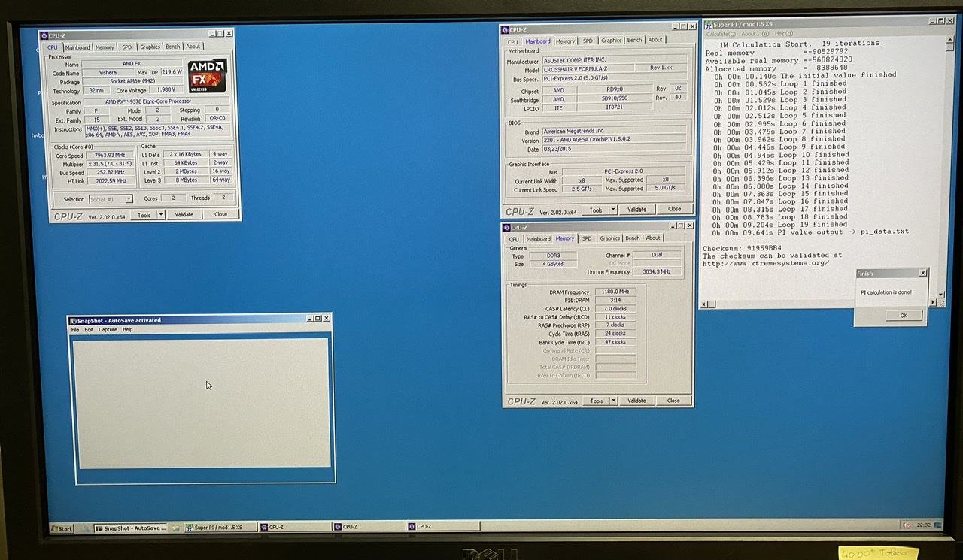Screen dimensions: 963x560
Task: Expand Tools dropdown arrow in Memory window
Action: point(613,401)
